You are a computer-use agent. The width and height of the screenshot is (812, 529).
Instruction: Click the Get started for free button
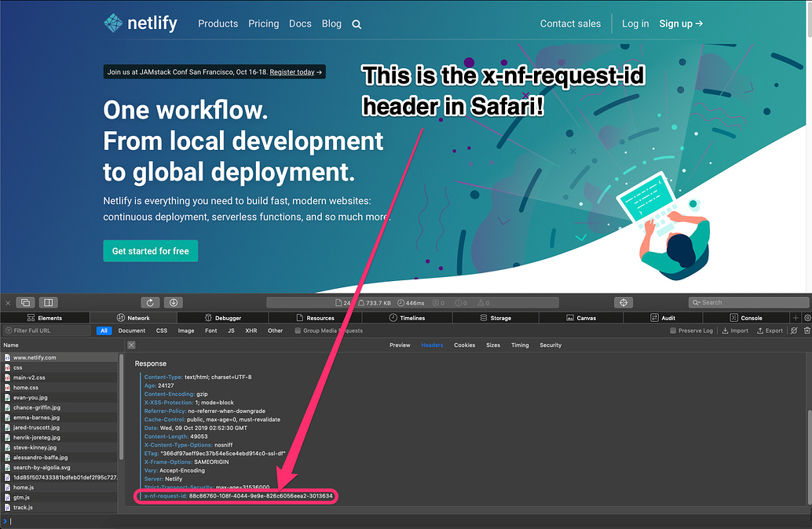[x=150, y=250]
